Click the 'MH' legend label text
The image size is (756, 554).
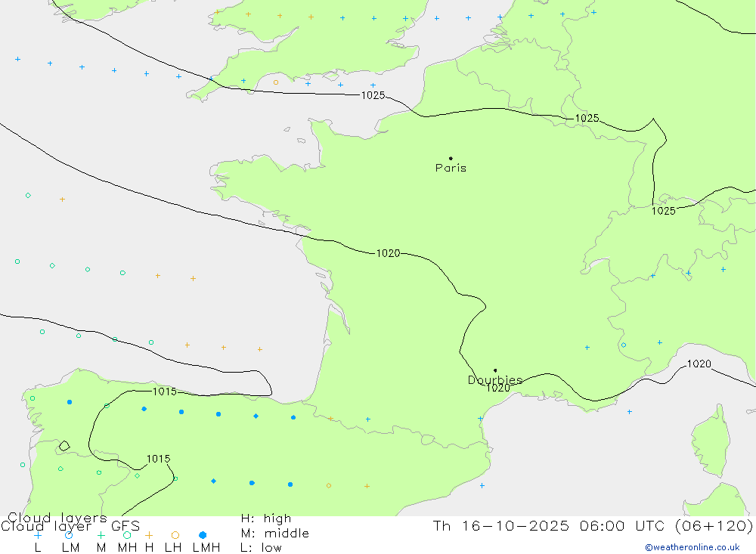[127, 548]
